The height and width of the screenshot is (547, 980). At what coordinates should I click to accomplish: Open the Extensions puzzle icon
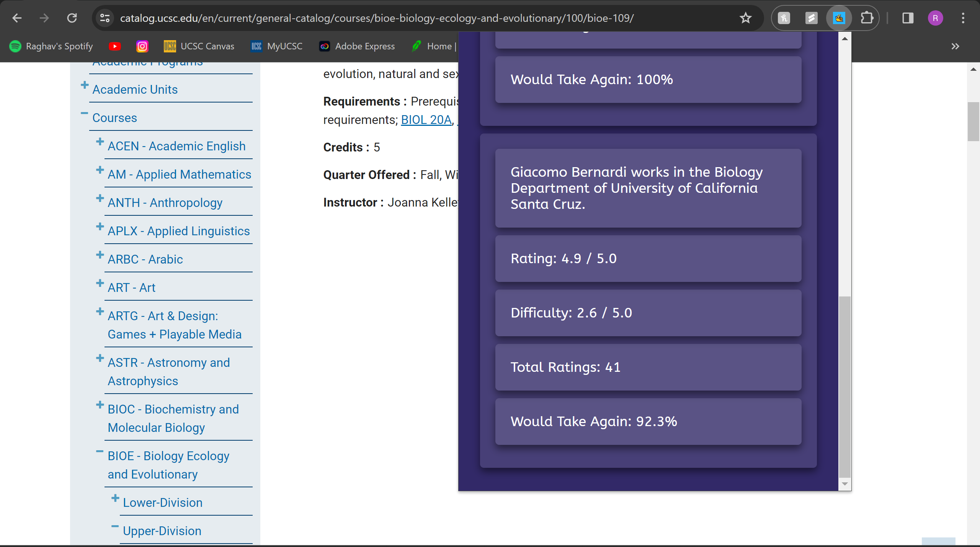(867, 18)
